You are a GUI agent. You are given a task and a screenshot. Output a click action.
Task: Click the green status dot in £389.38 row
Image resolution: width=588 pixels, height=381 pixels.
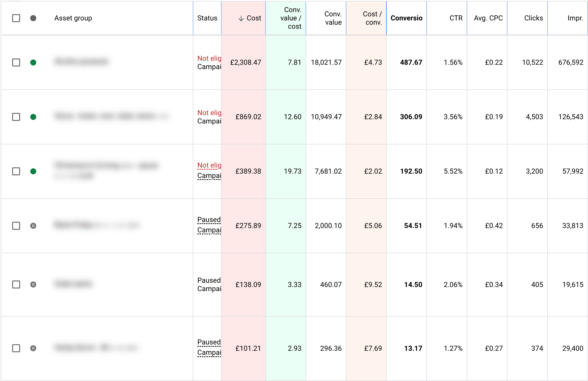[x=33, y=171]
